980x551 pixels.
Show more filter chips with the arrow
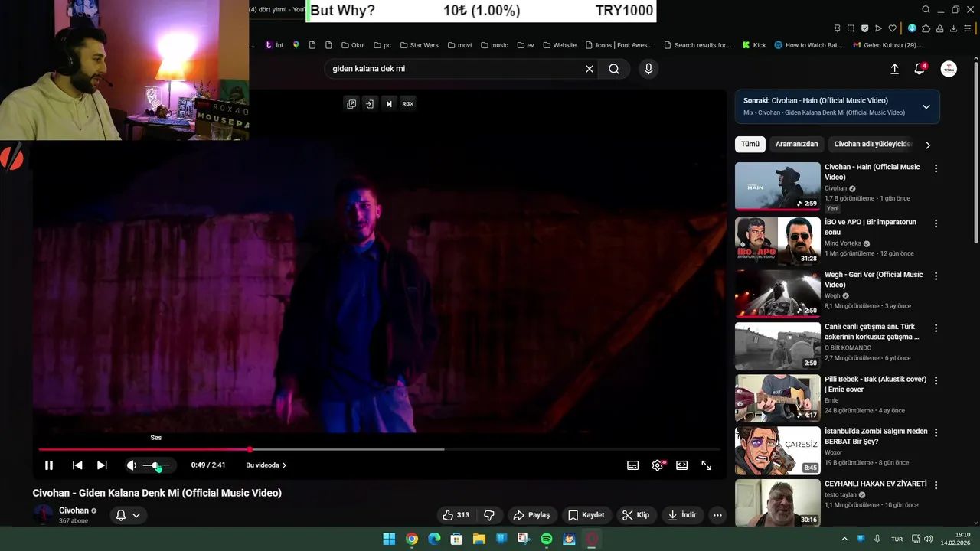[x=928, y=145]
